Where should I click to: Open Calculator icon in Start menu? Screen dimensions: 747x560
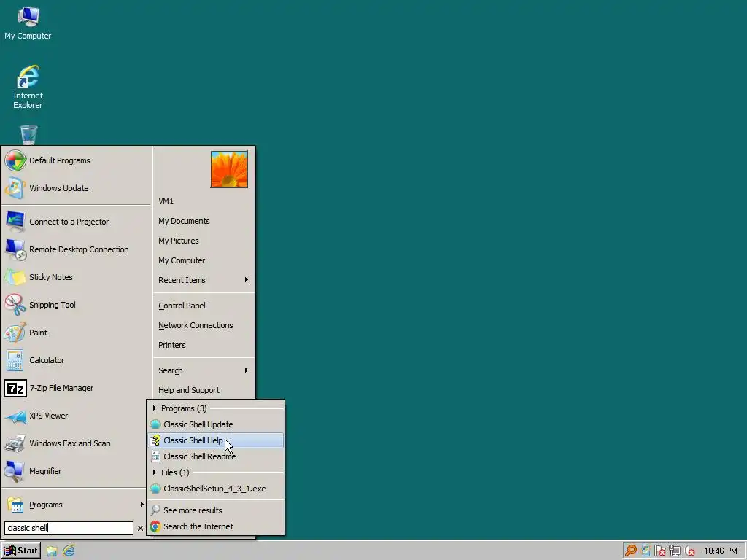pyautogui.click(x=15, y=360)
